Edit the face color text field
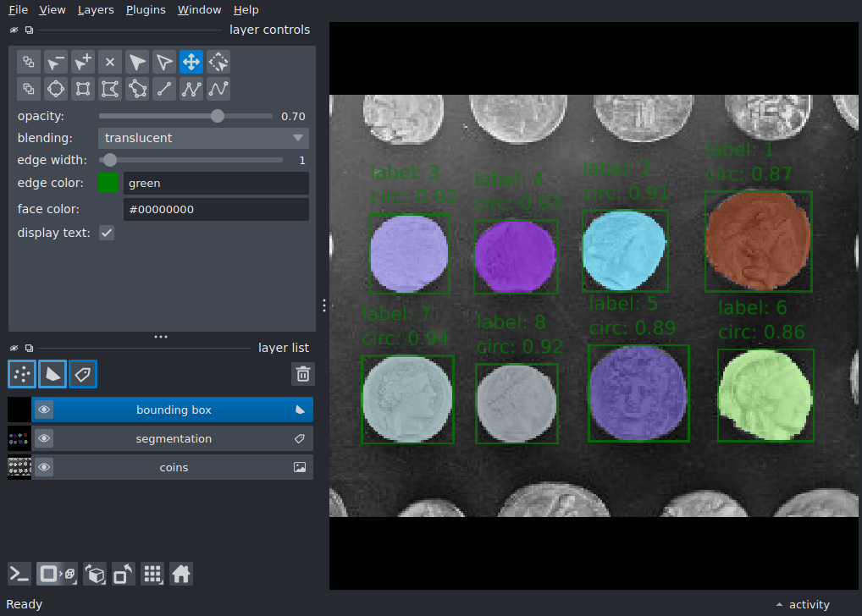Screen dimensions: 862x616 point(216,209)
